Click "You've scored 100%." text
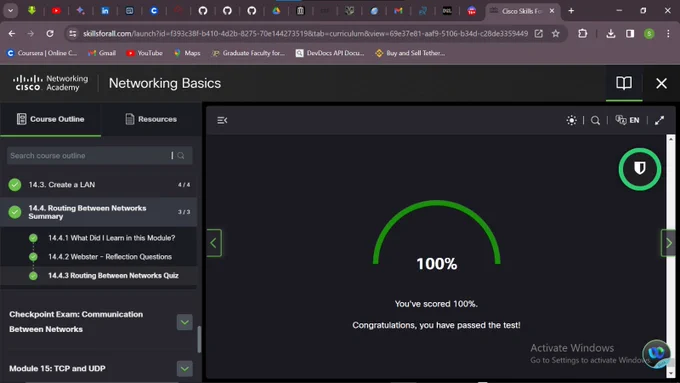 coord(436,304)
